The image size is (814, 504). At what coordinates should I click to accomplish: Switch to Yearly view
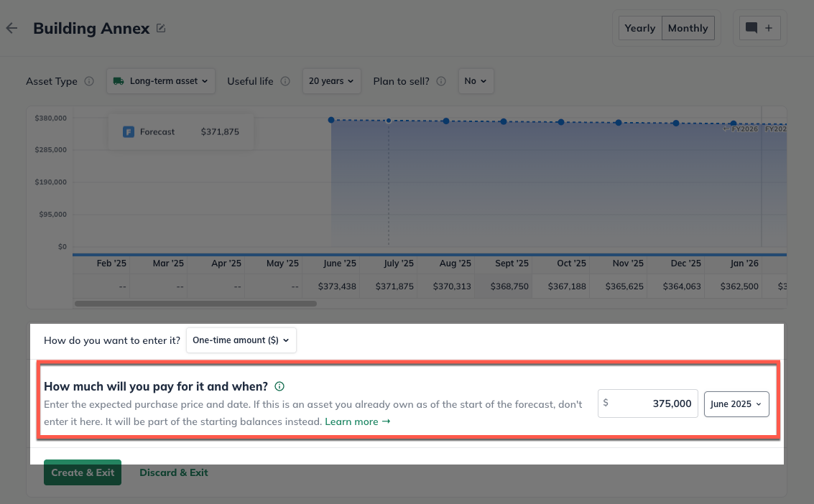tap(640, 28)
